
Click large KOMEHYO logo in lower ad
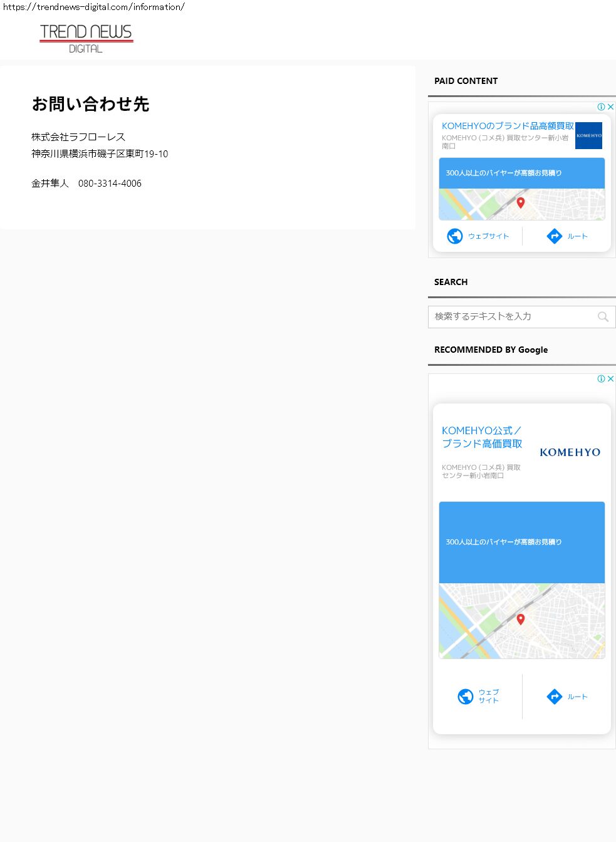point(570,452)
